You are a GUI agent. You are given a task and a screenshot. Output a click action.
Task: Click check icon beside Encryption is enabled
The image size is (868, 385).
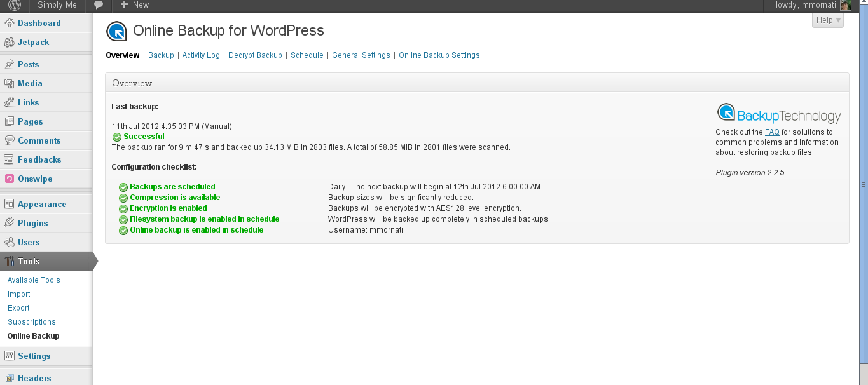coord(123,208)
